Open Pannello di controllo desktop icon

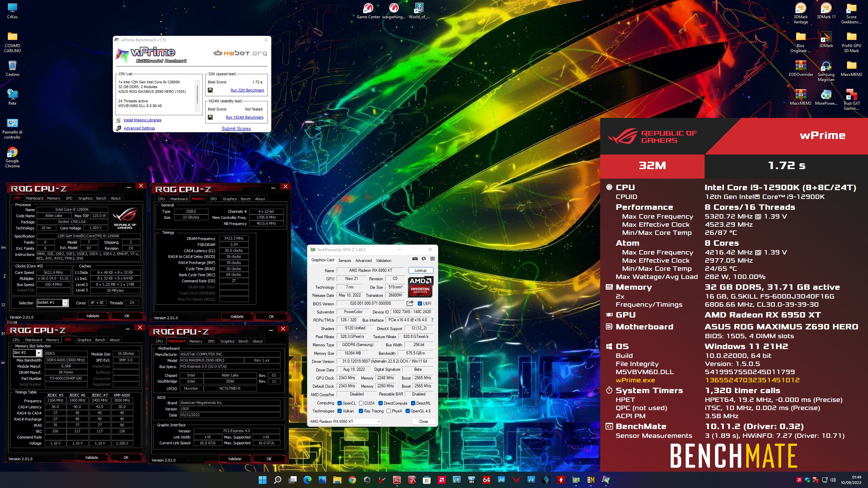(x=13, y=129)
